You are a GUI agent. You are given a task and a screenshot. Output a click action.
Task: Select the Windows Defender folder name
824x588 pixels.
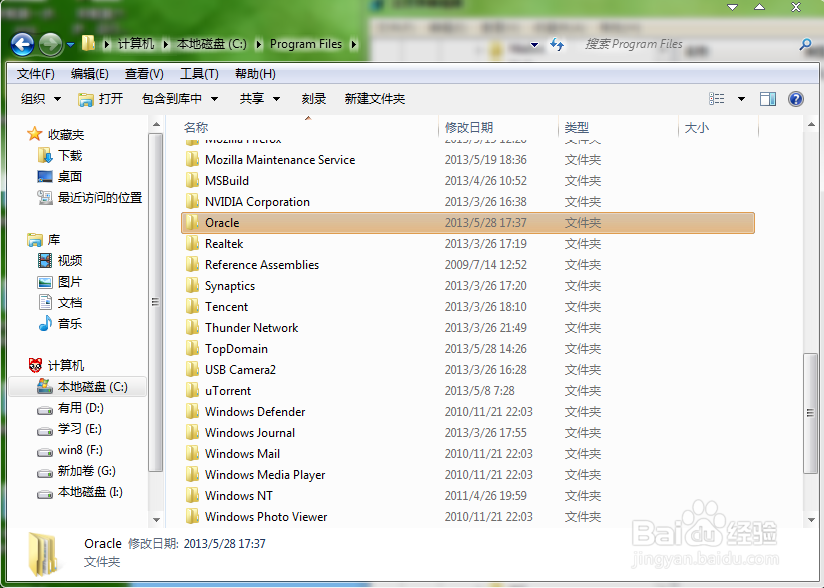255,412
